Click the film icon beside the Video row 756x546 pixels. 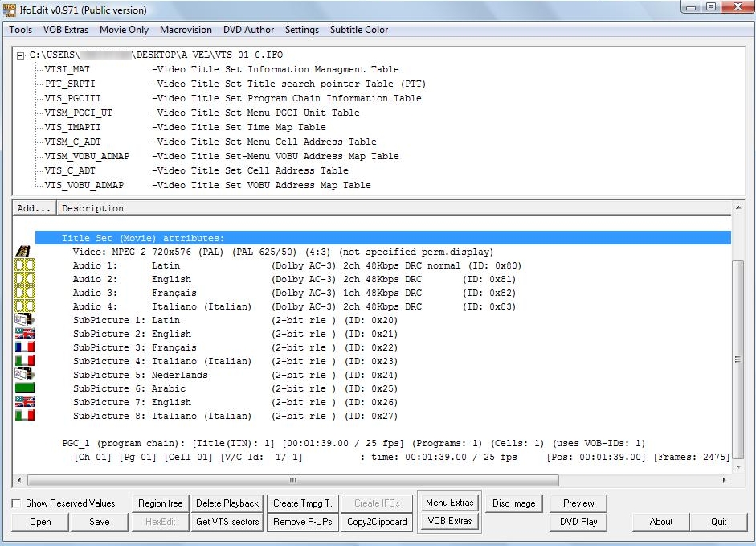pos(23,251)
